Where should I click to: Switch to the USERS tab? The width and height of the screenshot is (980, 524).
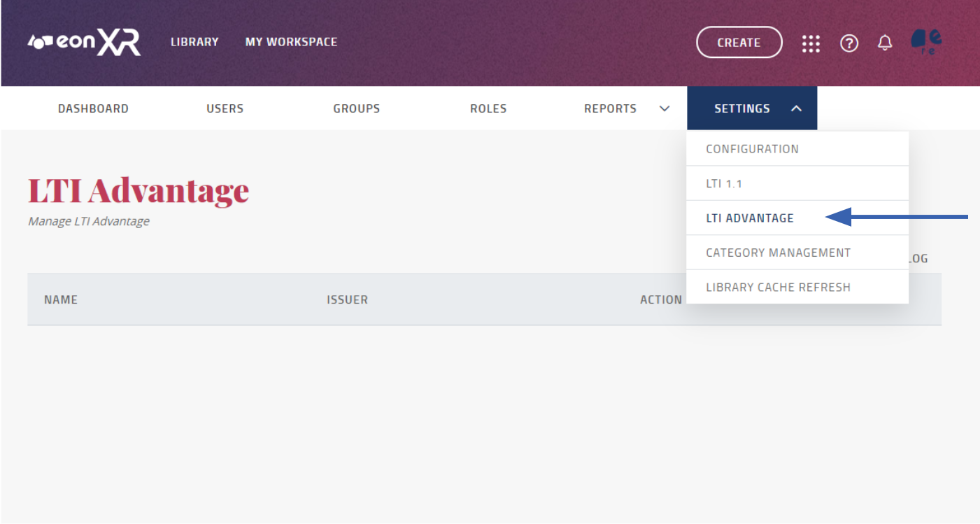[x=225, y=108]
